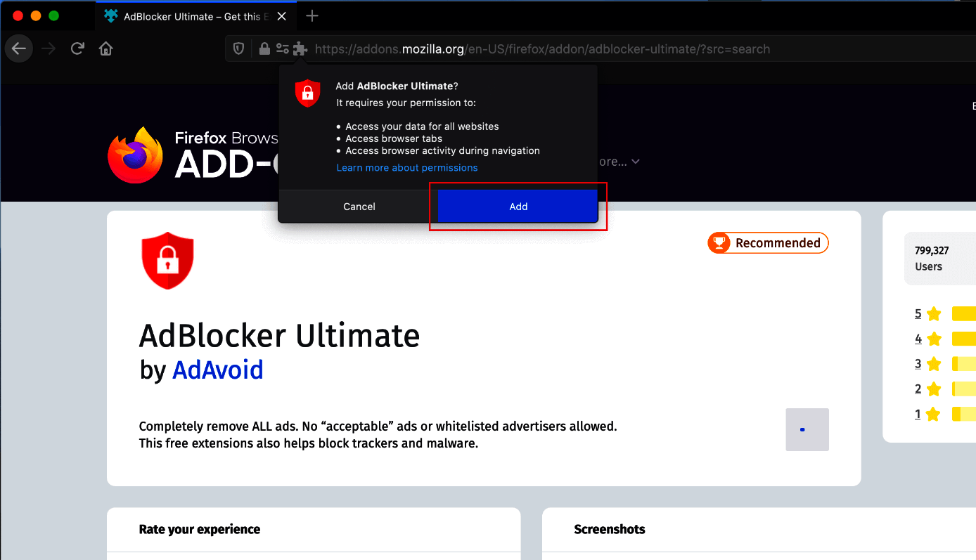Open the AdAvoid developer page
976x560 pixels.
point(218,370)
